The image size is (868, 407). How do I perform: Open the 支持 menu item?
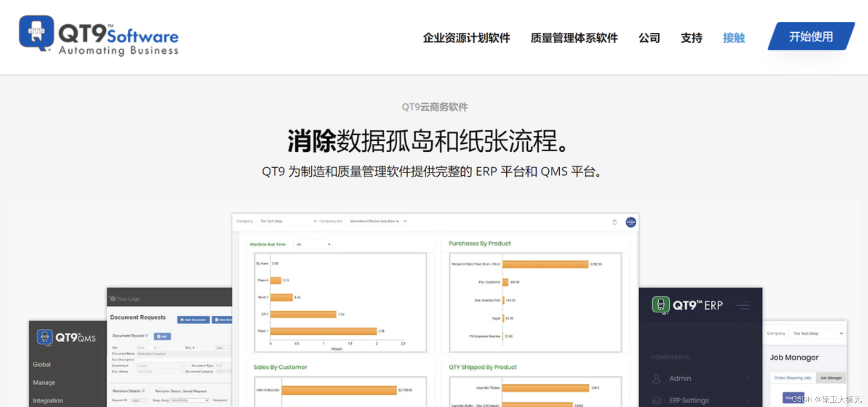tap(691, 38)
